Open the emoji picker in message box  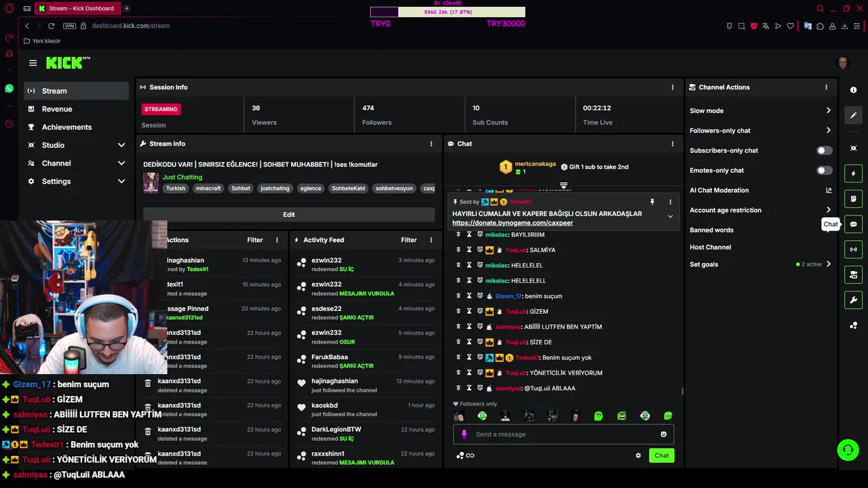tap(664, 434)
